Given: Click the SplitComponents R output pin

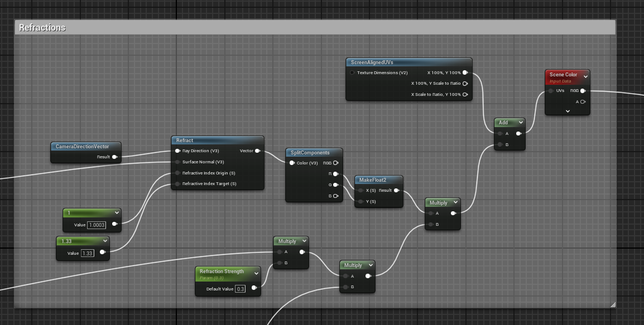Looking at the screenshot, I should 335,174.
